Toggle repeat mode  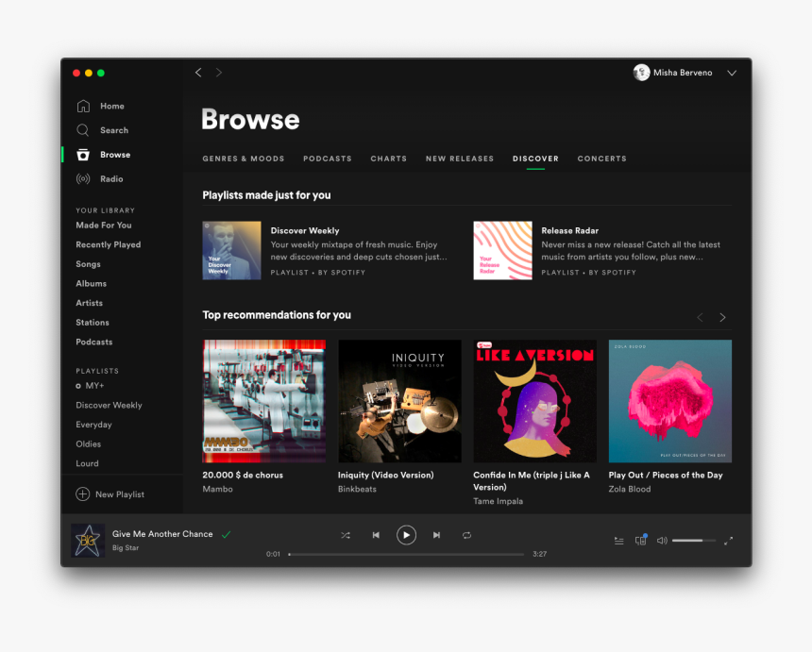(x=466, y=535)
